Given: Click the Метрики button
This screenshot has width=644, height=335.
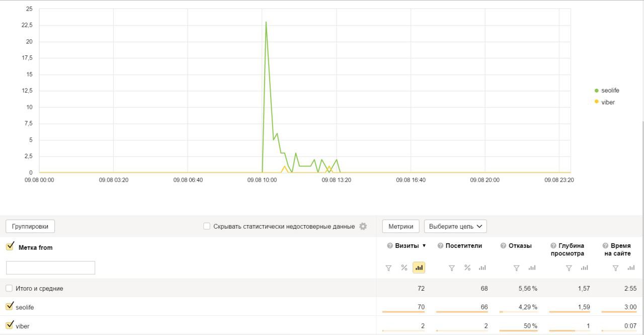Looking at the screenshot, I should [x=401, y=226].
